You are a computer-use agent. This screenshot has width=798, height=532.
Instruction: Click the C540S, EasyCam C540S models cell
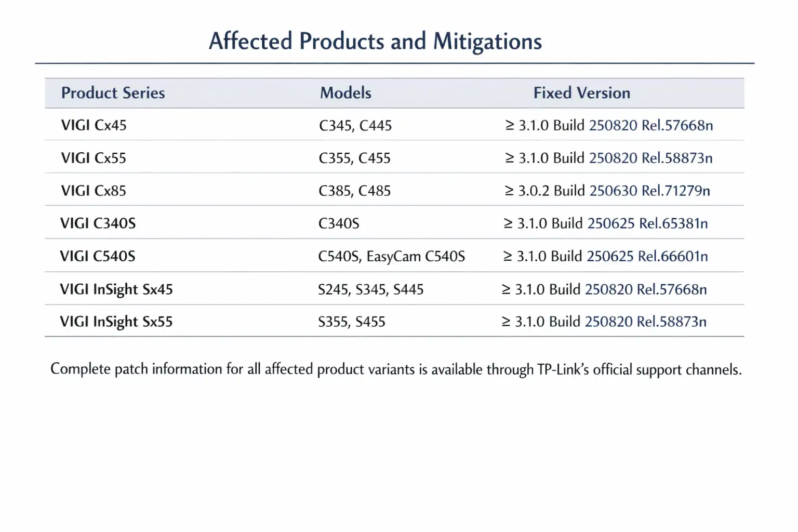[391, 256]
